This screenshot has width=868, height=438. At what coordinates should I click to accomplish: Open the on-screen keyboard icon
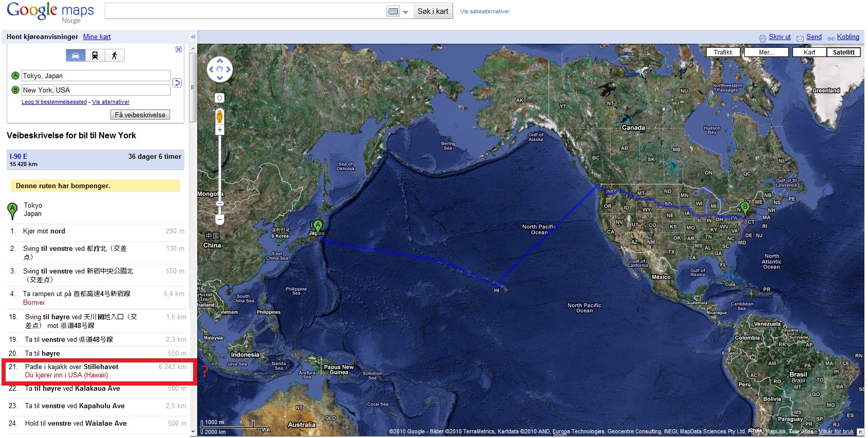tap(393, 11)
